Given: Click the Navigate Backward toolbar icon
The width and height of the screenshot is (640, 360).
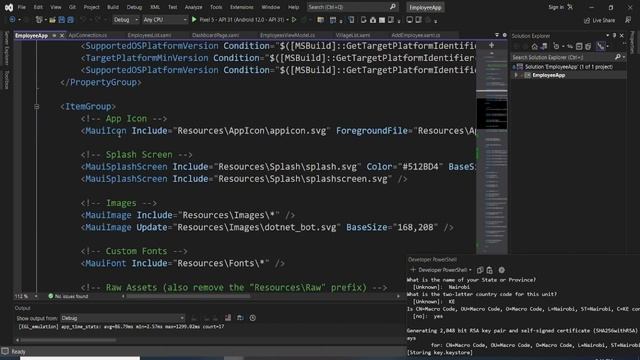Looking at the screenshot, I should (x=12, y=20).
